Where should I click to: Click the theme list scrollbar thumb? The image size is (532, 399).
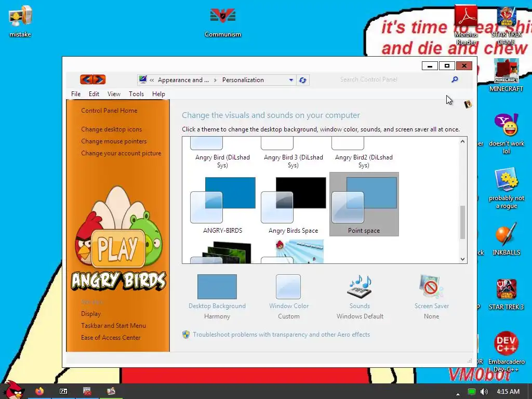coord(462,222)
